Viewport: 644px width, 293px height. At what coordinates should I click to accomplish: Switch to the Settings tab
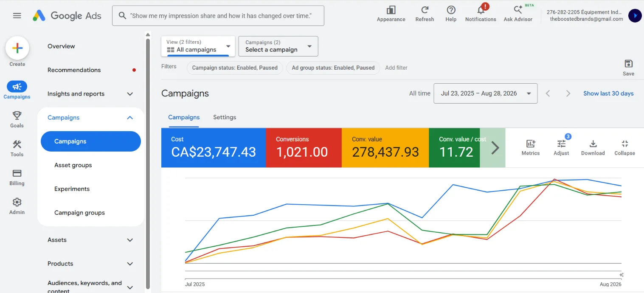225,117
